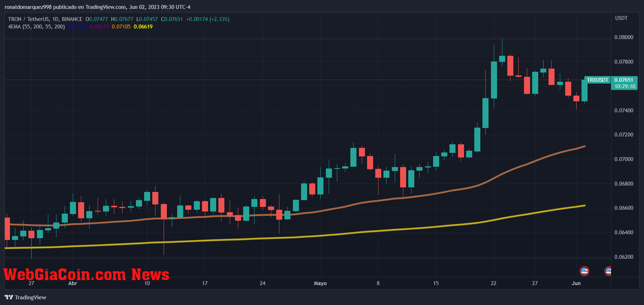Click the 15 date label on the time axis
This screenshot has height=305, width=644.
436,283
